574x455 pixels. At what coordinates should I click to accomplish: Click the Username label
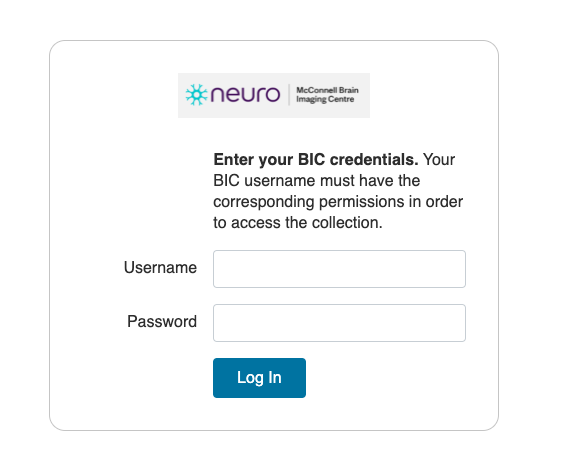[x=160, y=268]
